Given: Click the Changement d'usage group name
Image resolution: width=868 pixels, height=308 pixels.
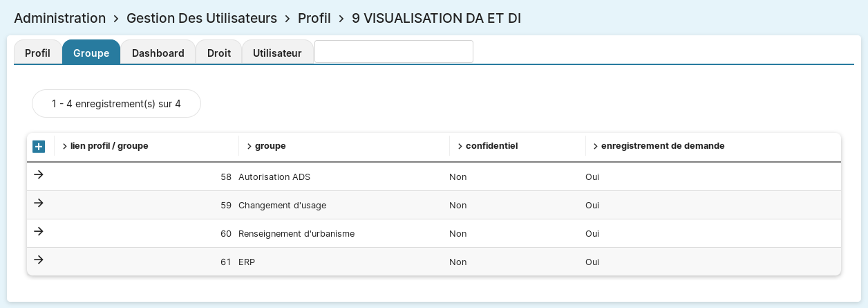Looking at the screenshot, I should pos(282,206).
